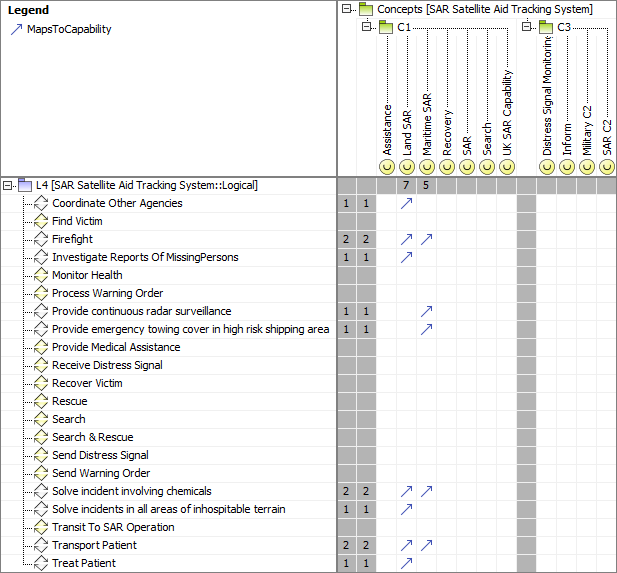Click Solve incident chemicals Land SAR arrow

pyautogui.click(x=406, y=491)
